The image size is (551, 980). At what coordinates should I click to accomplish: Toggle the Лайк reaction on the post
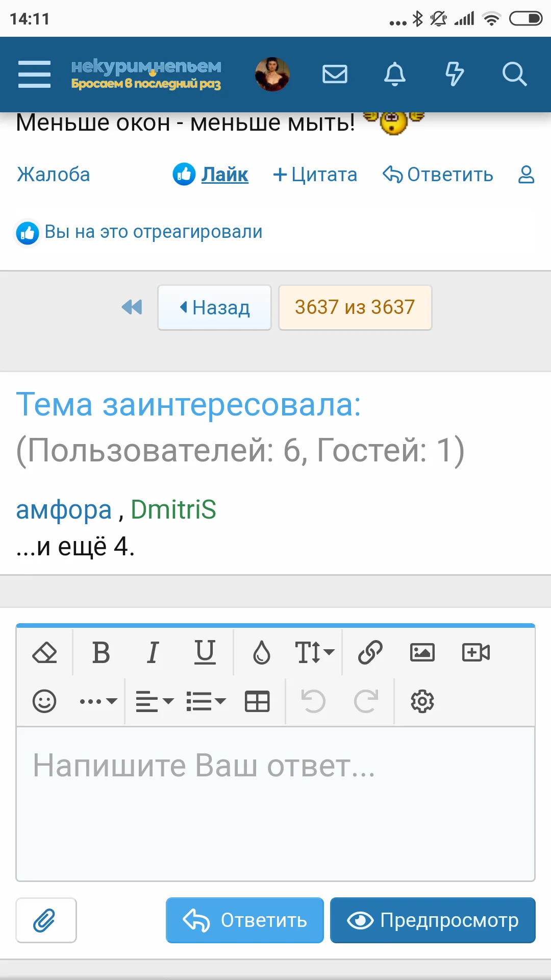click(211, 175)
